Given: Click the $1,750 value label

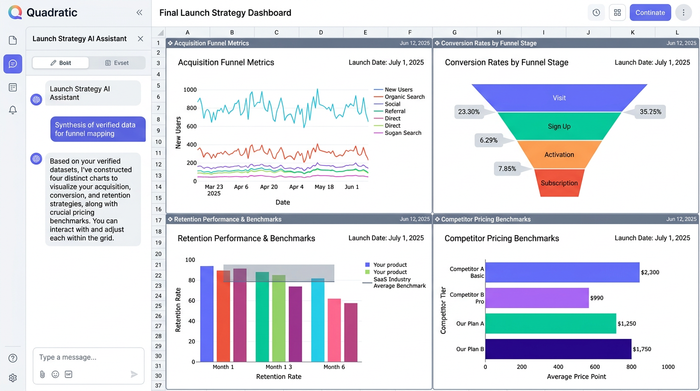Looking at the screenshot, I should (642, 349).
